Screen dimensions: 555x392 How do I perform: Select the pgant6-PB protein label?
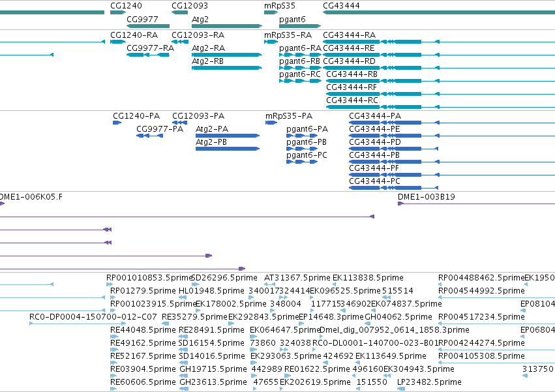point(307,142)
